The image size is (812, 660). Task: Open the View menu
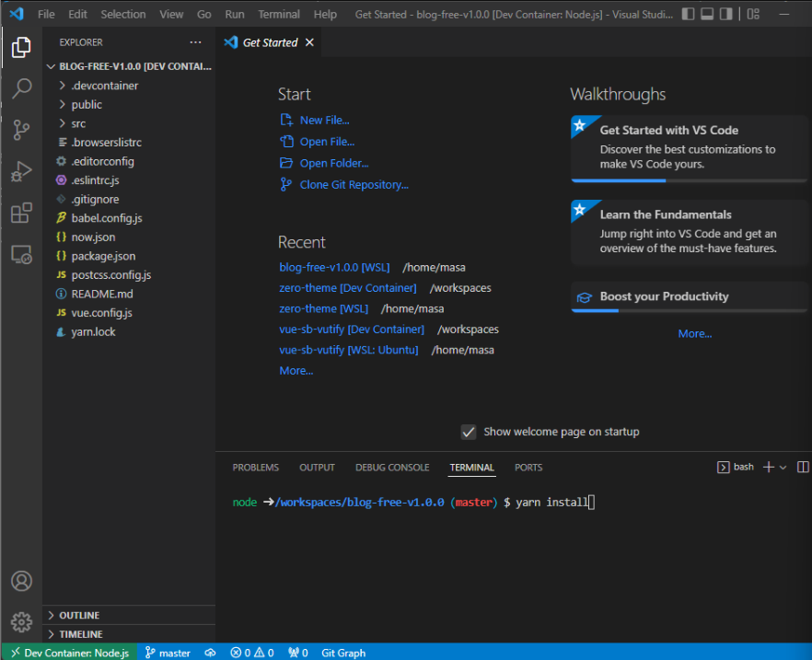(171, 14)
